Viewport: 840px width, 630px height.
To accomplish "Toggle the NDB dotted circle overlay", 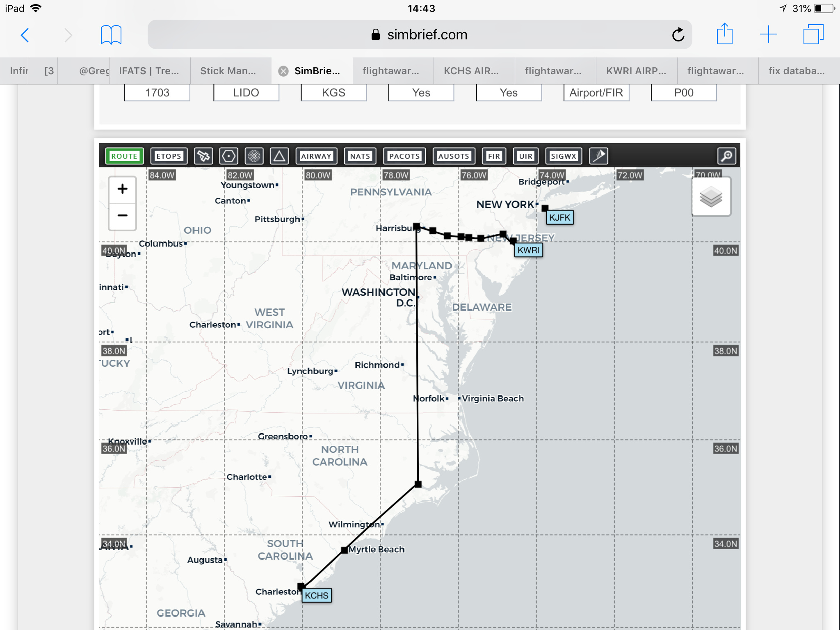I will tap(254, 156).
